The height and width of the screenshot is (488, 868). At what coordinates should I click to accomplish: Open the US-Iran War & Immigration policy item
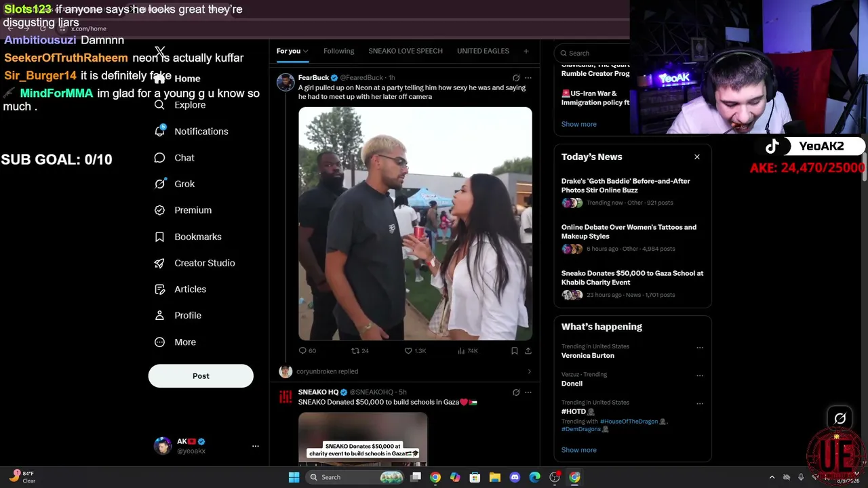pyautogui.click(x=595, y=98)
